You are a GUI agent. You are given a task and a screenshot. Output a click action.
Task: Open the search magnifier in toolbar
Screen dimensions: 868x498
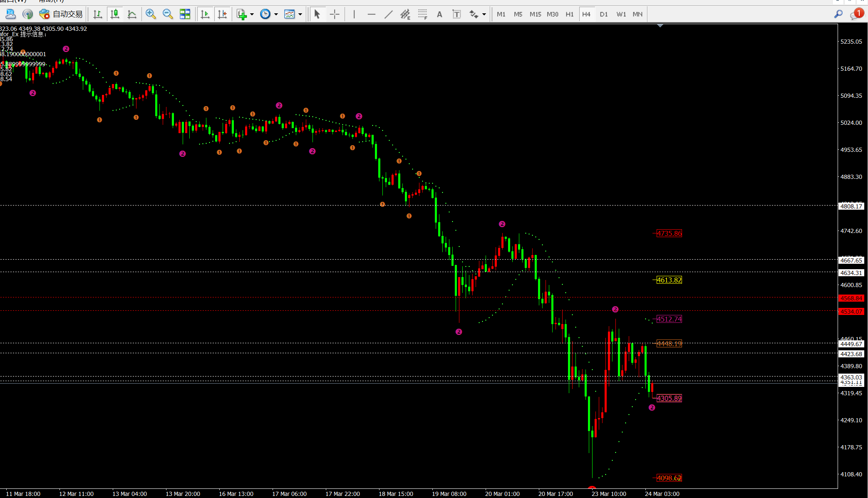pyautogui.click(x=838, y=14)
